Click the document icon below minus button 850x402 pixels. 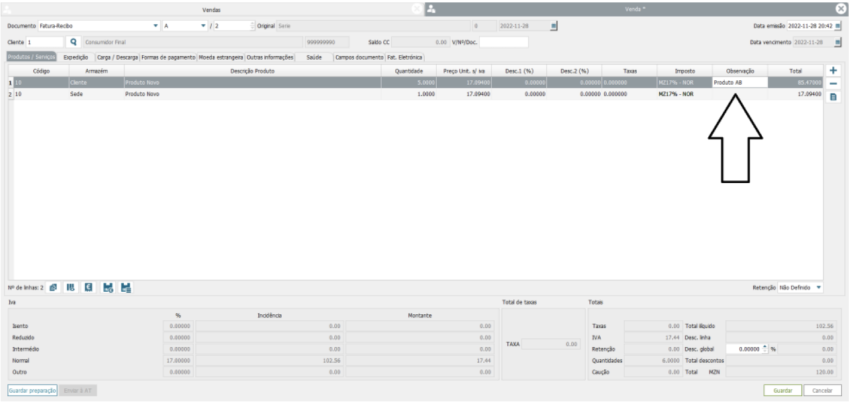pos(833,97)
